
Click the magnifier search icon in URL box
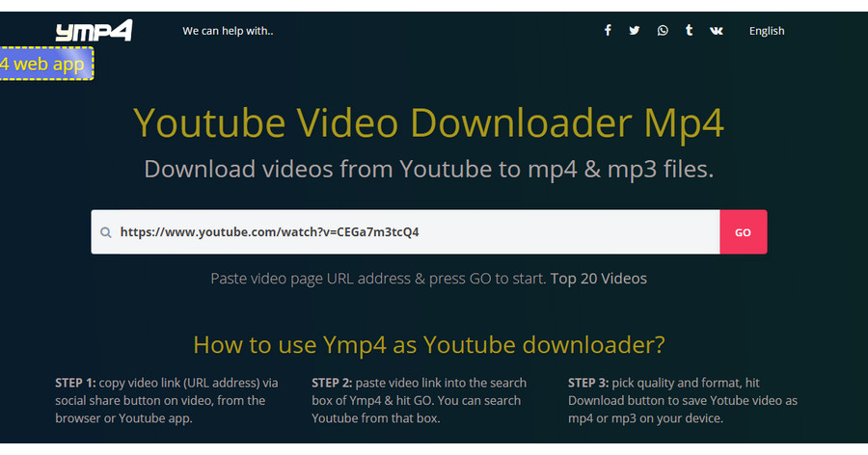coord(106,232)
